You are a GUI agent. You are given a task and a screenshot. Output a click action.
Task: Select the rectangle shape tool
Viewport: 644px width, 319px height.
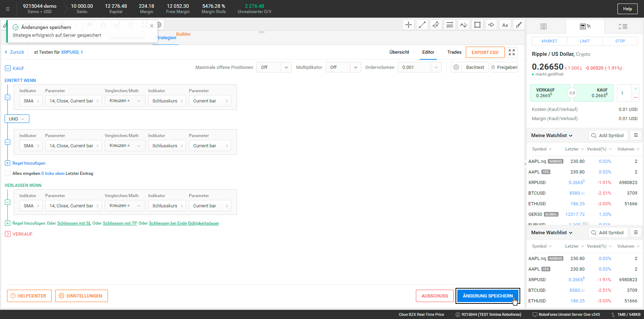[477, 25]
